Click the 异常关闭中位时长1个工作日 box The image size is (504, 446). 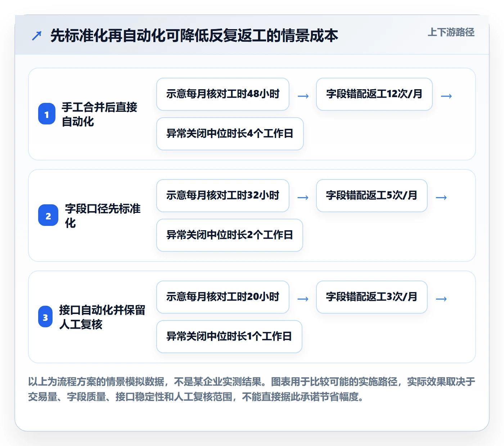(x=229, y=337)
